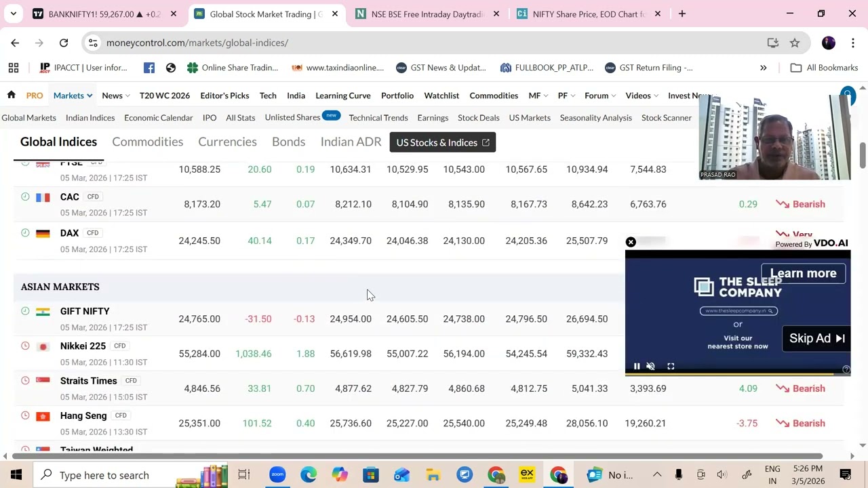View site information icon in address bar
The width and height of the screenshot is (868, 488).
tap(94, 43)
